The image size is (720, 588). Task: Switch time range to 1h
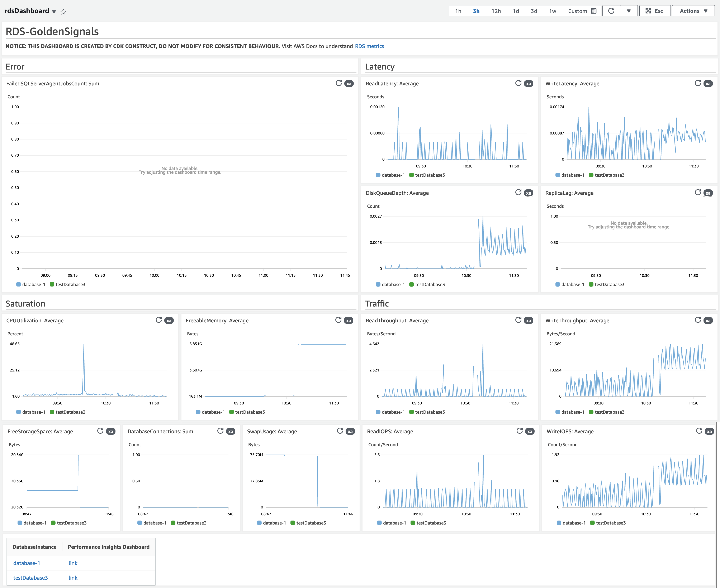click(458, 10)
